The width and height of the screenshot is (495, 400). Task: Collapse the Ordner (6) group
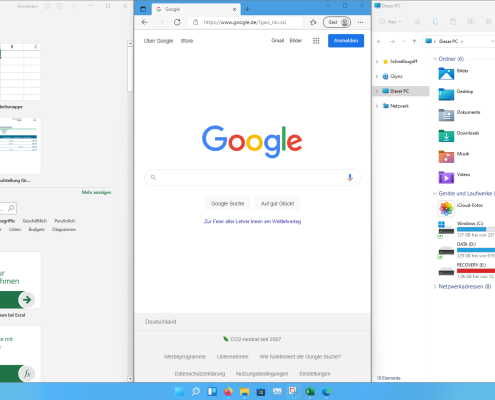[x=435, y=59]
